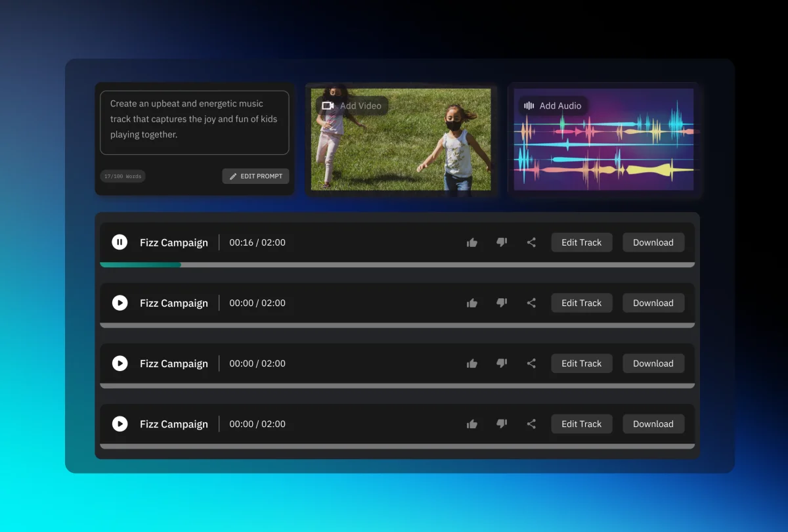This screenshot has width=788, height=532.
Task: Open Edit Track for the first track
Action: tap(581, 242)
